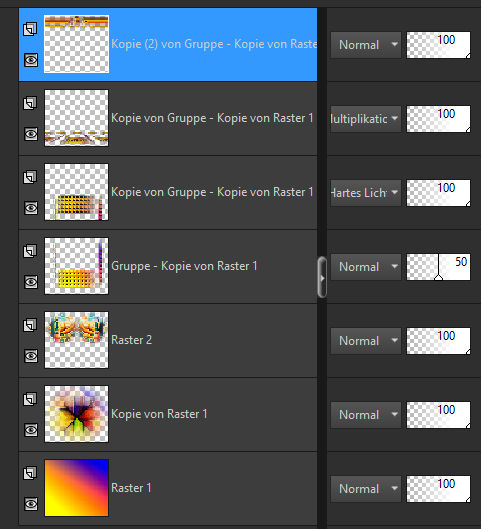Click link icon of Gruppe - Kopie von Raster 1
Image resolution: width=481 pixels, height=529 pixels.
click(x=30, y=251)
